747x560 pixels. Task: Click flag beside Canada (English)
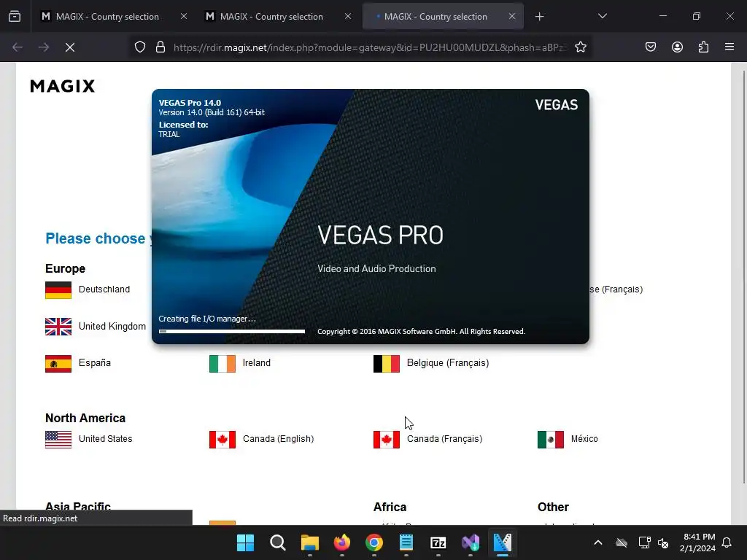tap(222, 440)
